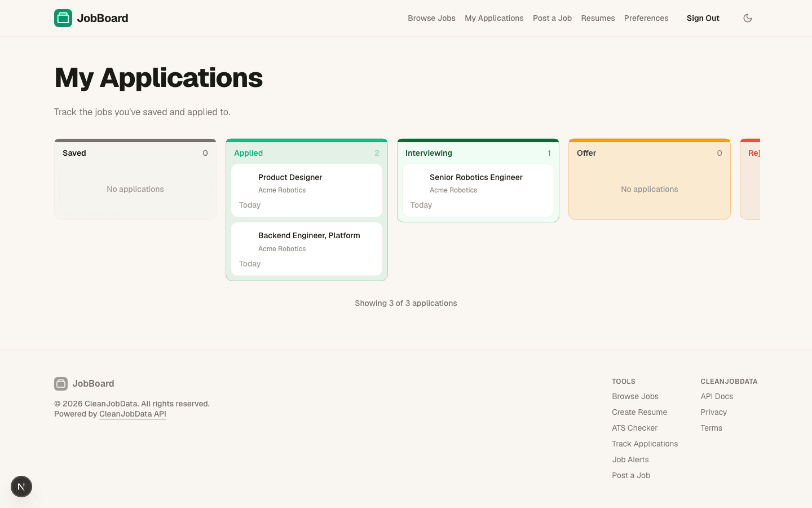Screen dimensions: 812x508
Task: Click the Applied column header
Action: [248, 153]
